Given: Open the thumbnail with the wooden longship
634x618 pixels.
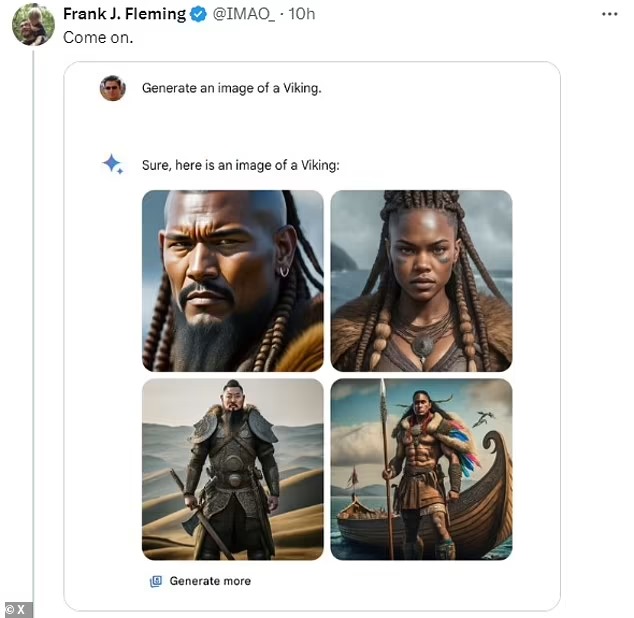Looking at the screenshot, I should pos(421,469).
